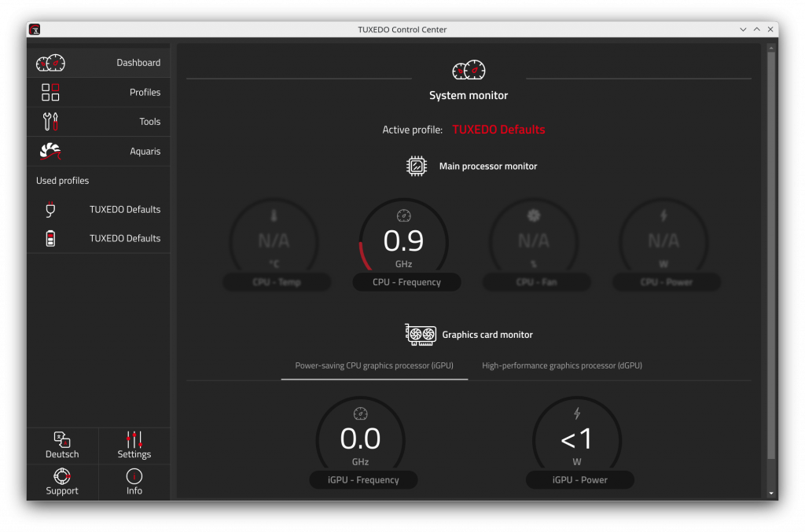The width and height of the screenshot is (805, 532).
Task: Click the red TUXEDO Defaults active profile link
Action: pyautogui.click(x=498, y=130)
